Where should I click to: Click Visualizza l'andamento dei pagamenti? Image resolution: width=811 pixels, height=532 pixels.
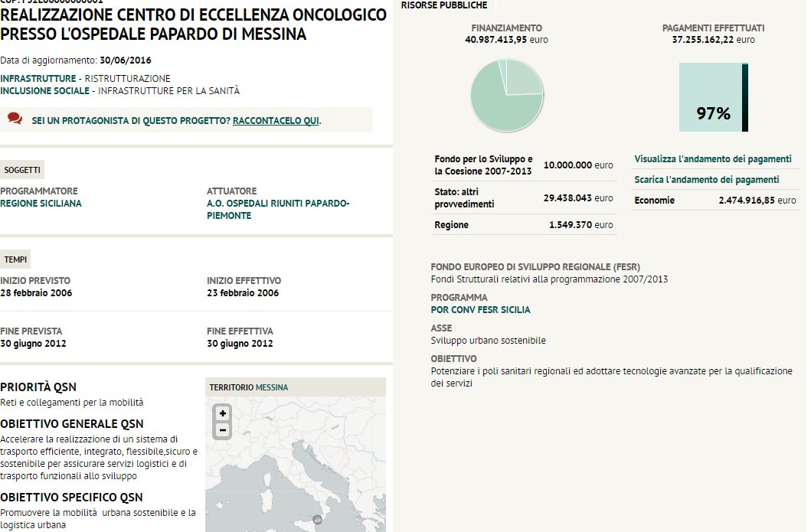click(x=713, y=158)
